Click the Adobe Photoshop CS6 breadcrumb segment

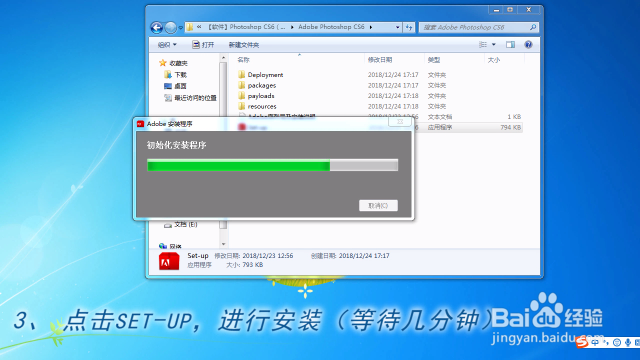click(331, 27)
